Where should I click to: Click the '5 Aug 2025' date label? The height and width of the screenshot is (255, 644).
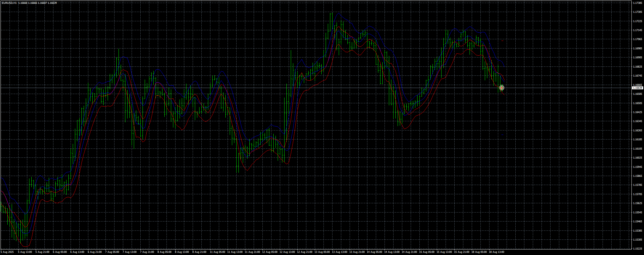[7, 252]
